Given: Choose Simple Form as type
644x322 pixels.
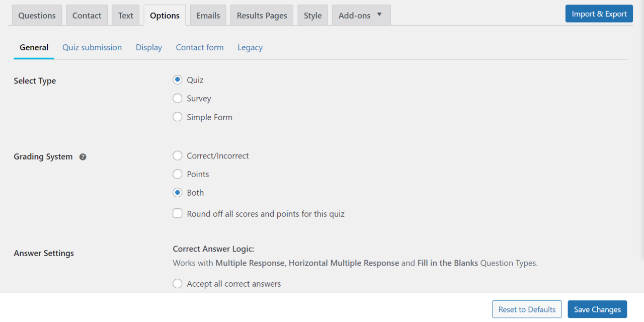Looking at the screenshot, I should pyautogui.click(x=178, y=117).
